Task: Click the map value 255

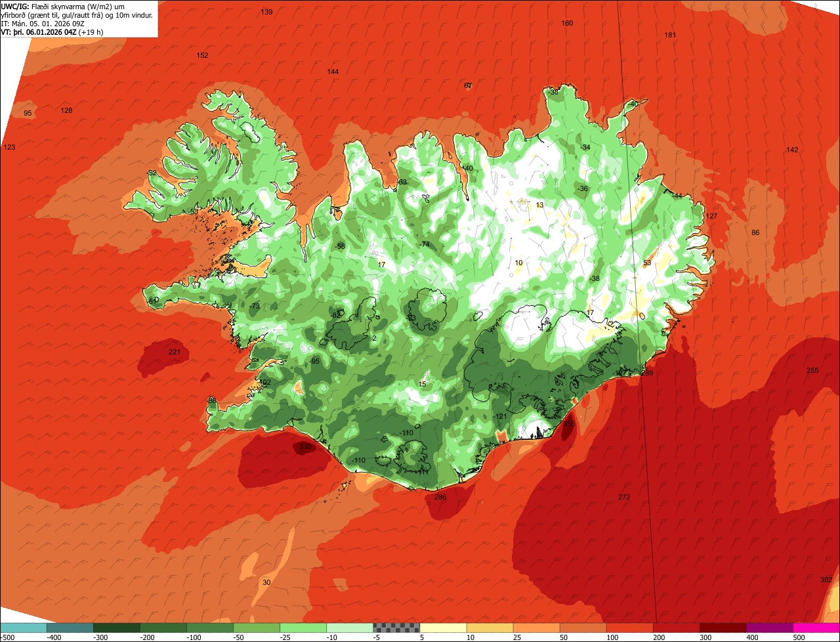Action: [x=812, y=370]
